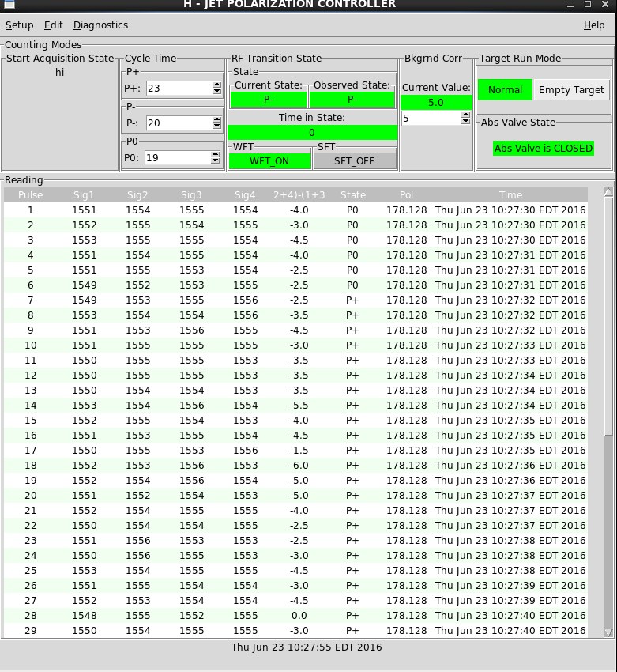Click the reading table scroll up arrow
This screenshot has height=672, width=617.
point(608,192)
